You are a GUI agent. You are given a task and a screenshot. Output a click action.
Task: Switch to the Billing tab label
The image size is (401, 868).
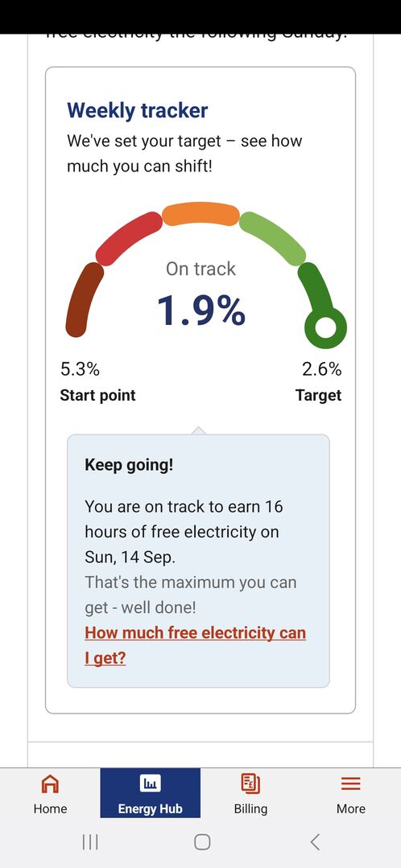coord(250,808)
